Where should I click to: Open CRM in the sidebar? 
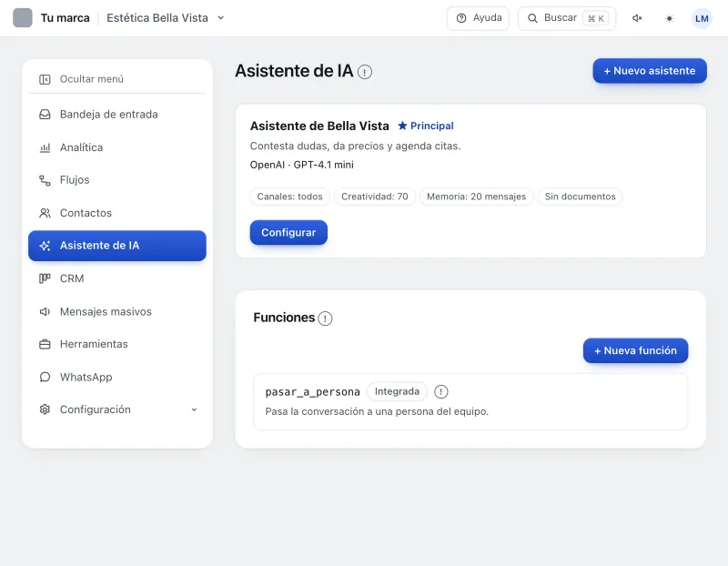click(117, 278)
